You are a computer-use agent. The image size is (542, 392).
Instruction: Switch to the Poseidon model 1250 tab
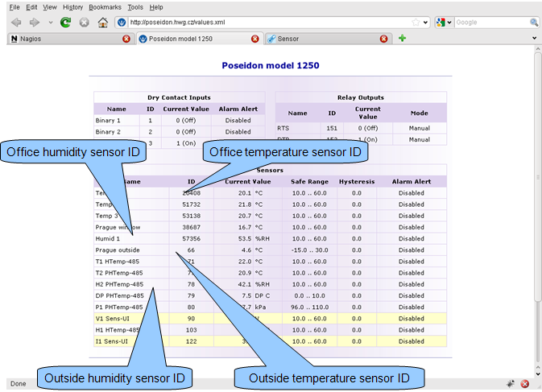tap(200, 39)
